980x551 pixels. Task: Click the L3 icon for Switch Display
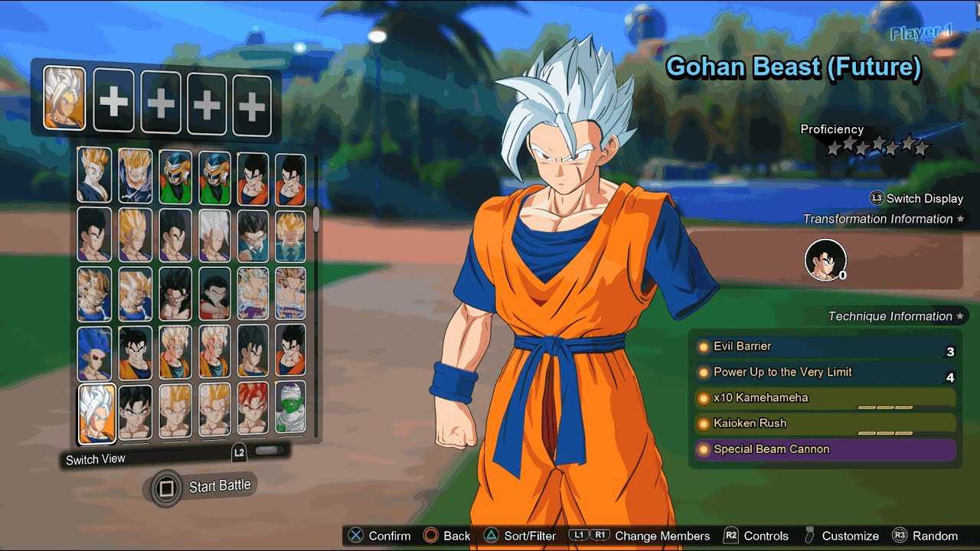[x=877, y=198]
